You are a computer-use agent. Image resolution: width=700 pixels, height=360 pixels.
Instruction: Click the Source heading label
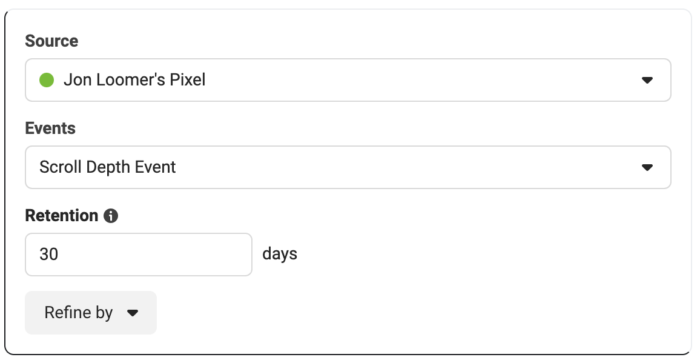pos(51,41)
